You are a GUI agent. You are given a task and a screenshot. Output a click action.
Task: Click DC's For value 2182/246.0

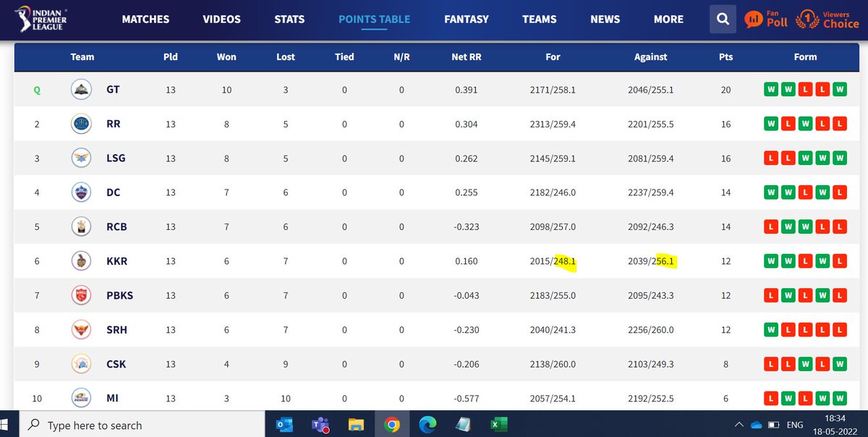(553, 192)
